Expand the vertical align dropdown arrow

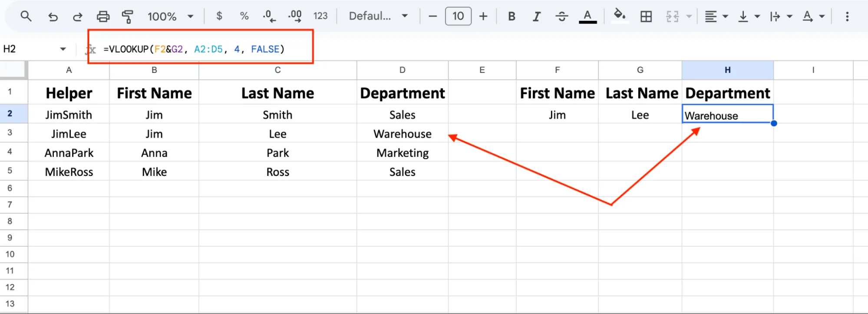point(757,17)
